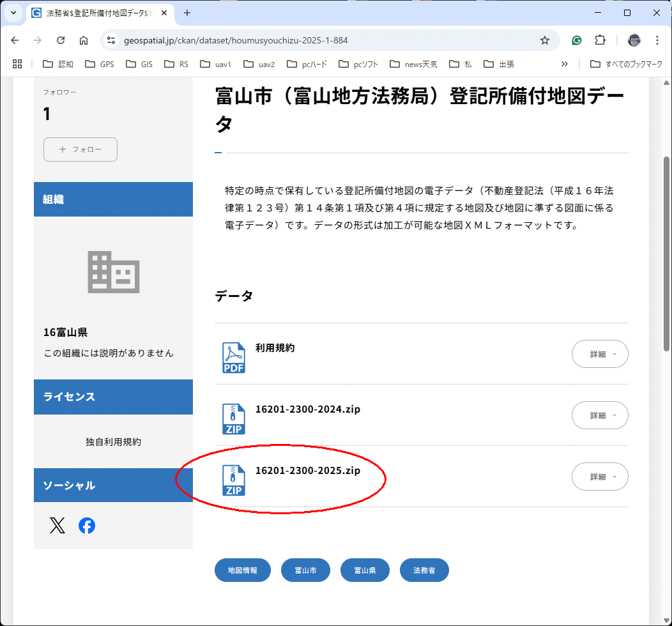
Task: Expand 詳細 dropdown for 16201-2300-2024.zip
Action: coord(600,415)
